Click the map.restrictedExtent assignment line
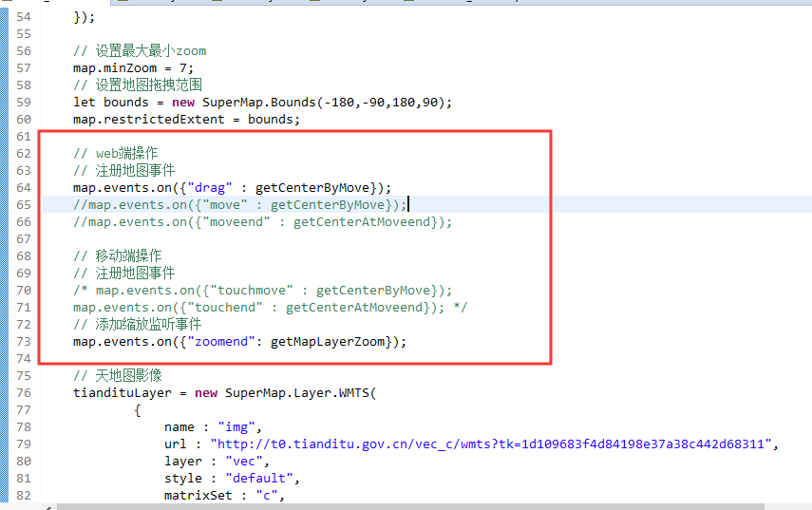The width and height of the screenshot is (812, 510). tap(186, 120)
